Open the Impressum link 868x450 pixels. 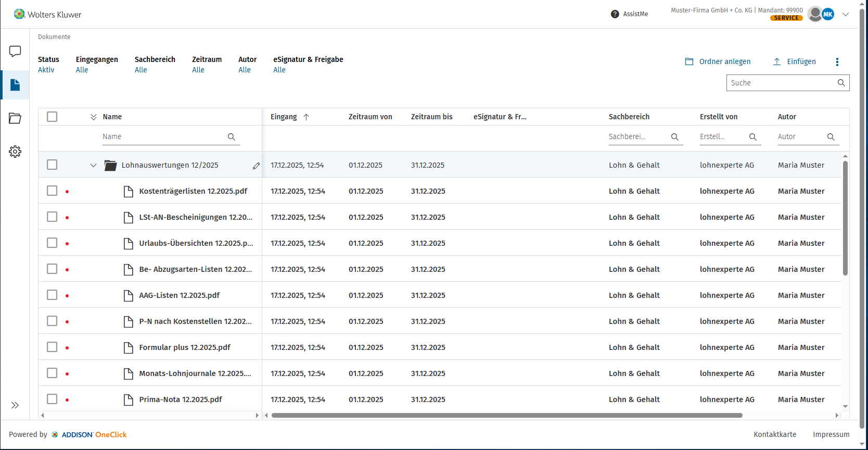click(831, 434)
